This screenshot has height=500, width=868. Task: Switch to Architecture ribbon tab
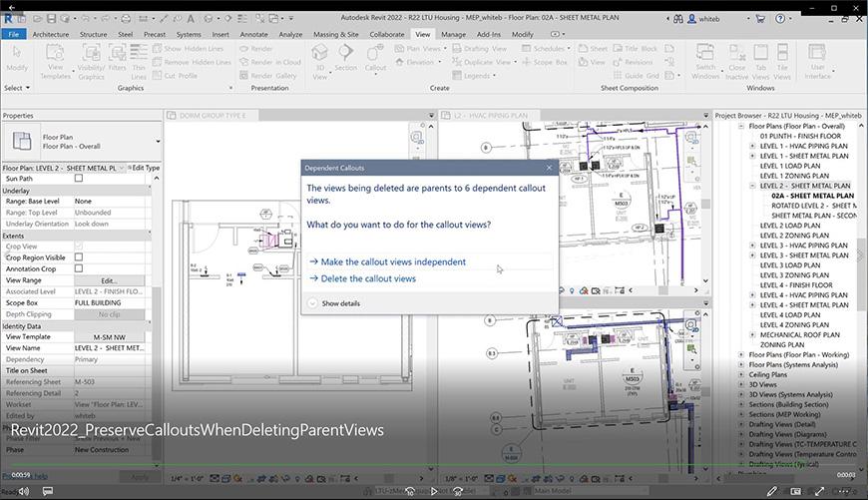50,34
